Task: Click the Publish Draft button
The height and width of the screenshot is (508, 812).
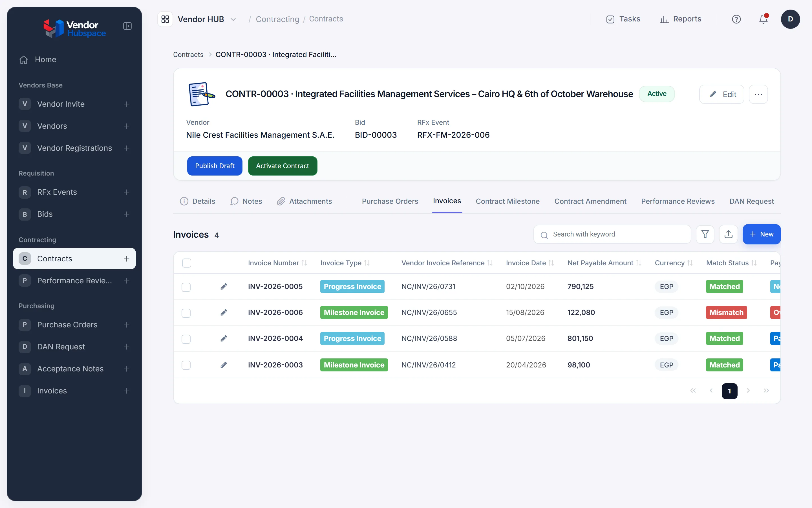Action: click(x=215, y=166)
